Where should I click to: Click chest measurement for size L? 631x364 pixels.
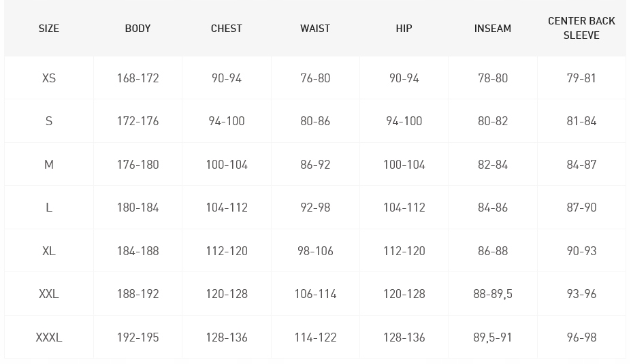click(227, 208)
